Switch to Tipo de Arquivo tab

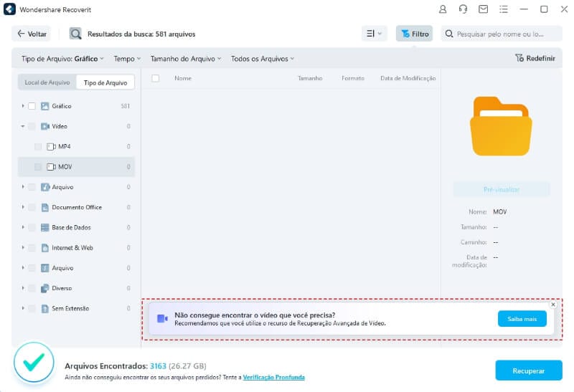(x=105, y=82)
